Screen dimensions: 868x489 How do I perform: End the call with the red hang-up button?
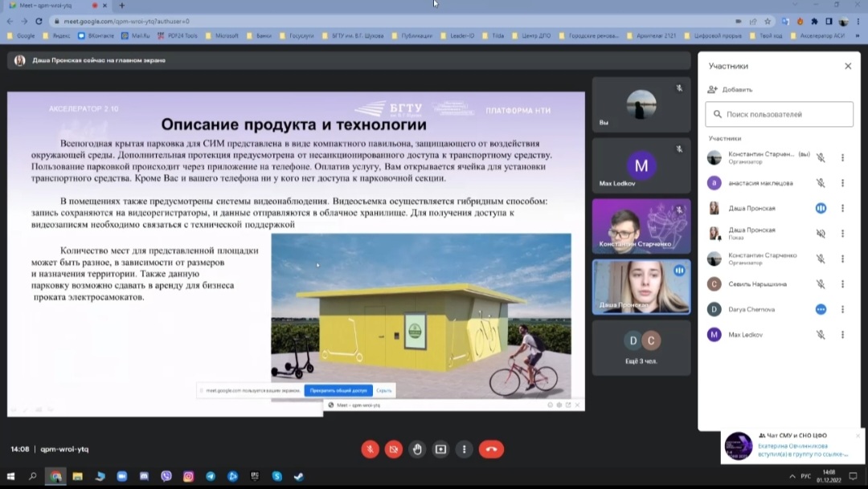(491, 449)
